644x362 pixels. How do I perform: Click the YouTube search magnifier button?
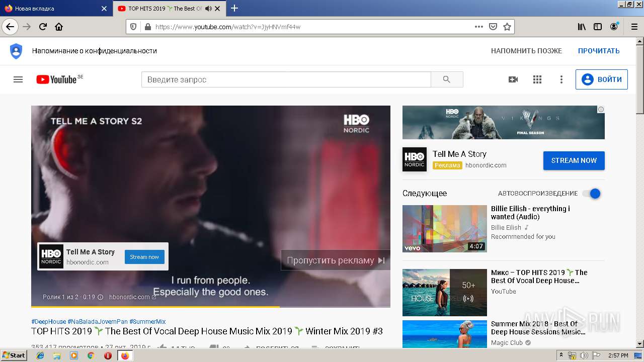click(447, 79)
